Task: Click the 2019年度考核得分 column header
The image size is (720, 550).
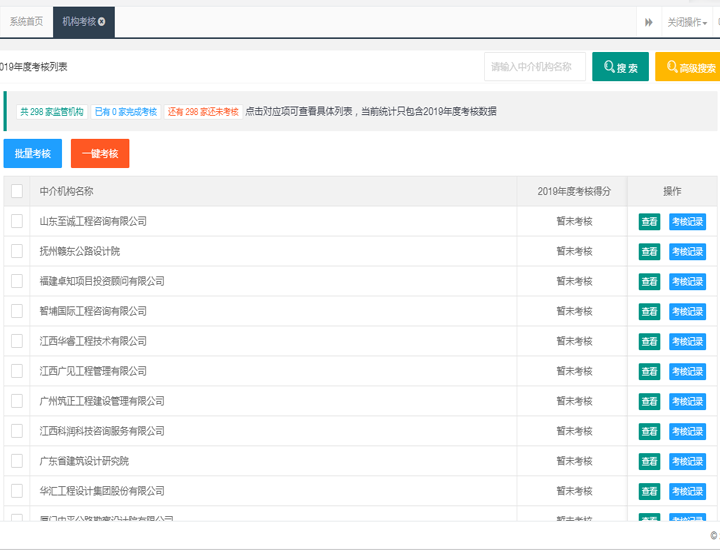Action: point(574,191)
